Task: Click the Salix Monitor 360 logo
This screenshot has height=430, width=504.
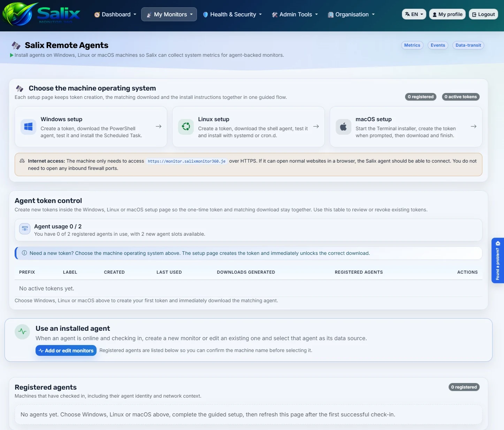Action: [x=41, y=14]
